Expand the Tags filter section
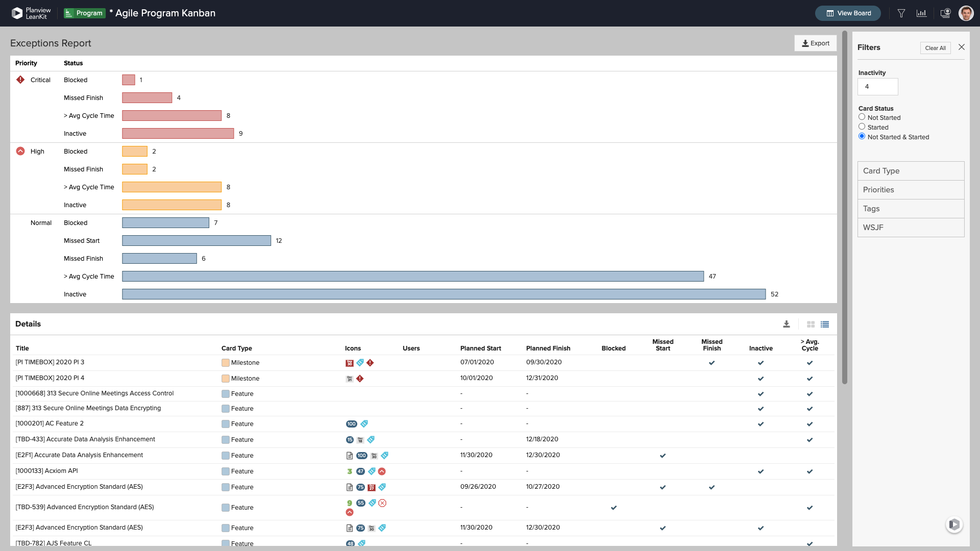Image resolution: width=980 pixels, height=551 pixels. [x=911, y=209]
